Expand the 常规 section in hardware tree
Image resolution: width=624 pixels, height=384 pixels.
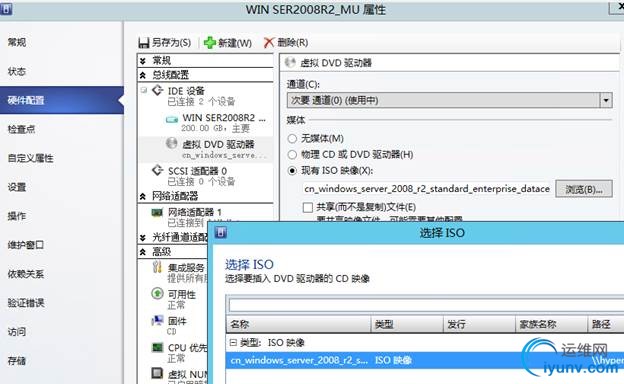(143, 60)
